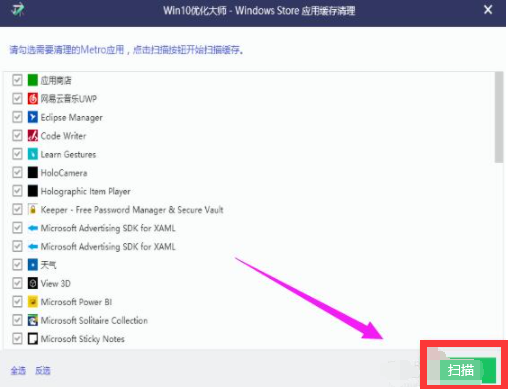Image resolution: width=508 pixels, height=389 pixels.
Task: Click the Microsoft Solitaire Collection icon
Action: click(32, 320)
